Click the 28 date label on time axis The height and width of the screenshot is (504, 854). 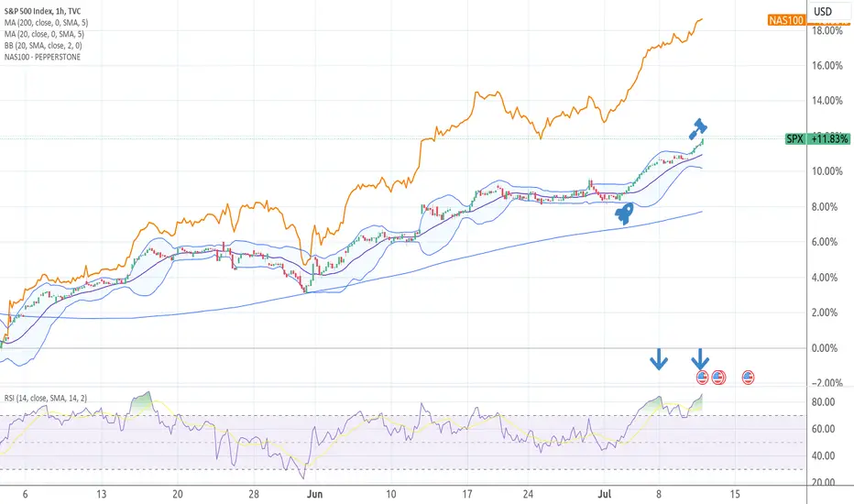pyautogui.click(x=254, y=494)
